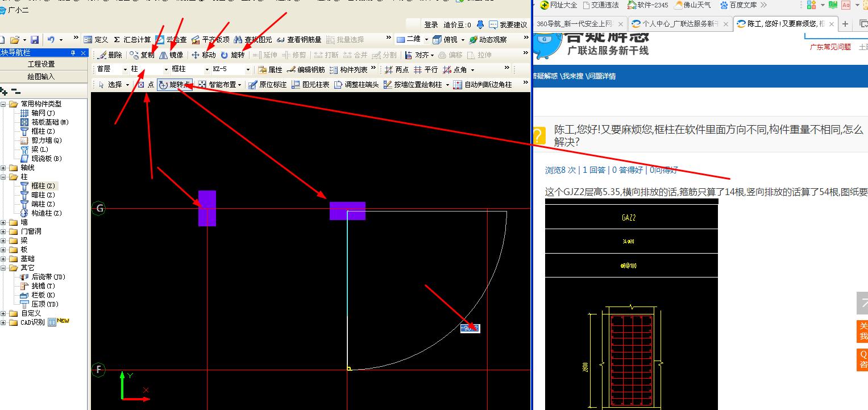Open the 工程设置 navigation tab
This screenshot has width=868, height=410.
[41, 64]
